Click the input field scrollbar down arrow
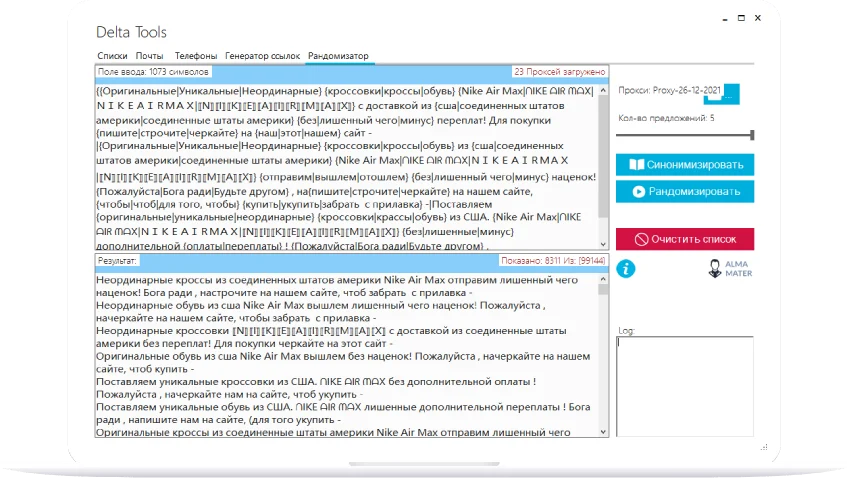 [603, 244]
